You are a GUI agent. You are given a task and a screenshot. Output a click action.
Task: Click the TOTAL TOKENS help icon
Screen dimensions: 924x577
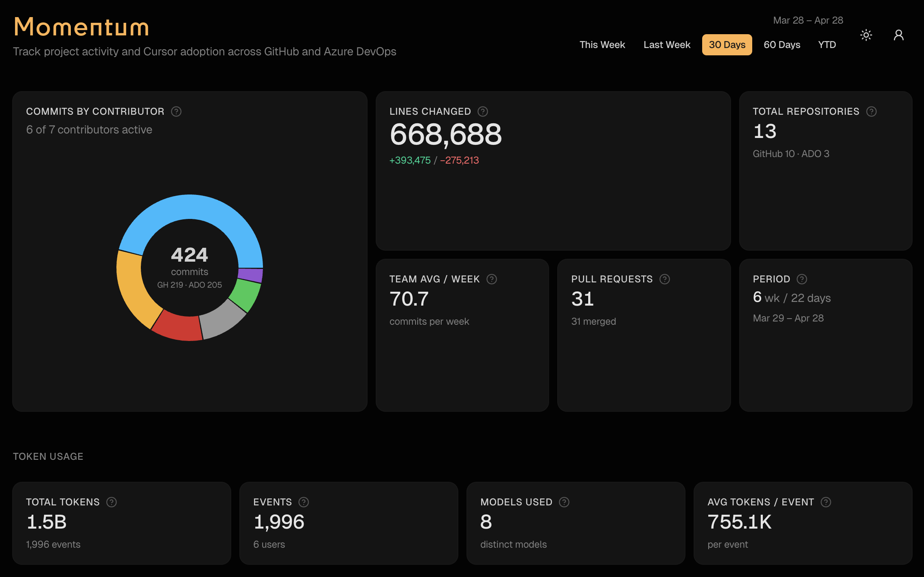[111, 502]
